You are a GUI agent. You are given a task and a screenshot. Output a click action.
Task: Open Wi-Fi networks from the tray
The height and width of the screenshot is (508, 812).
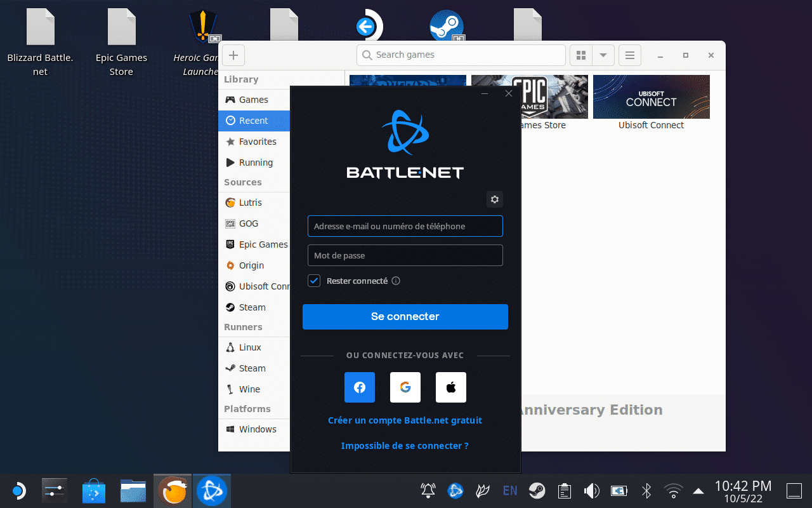coord(673,490)
